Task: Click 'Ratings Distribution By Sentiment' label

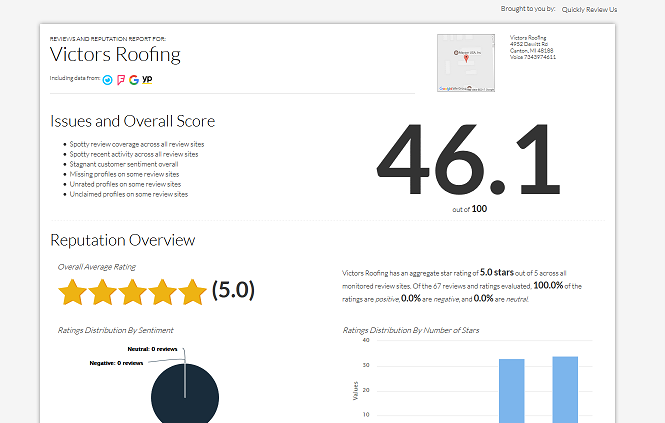Action: (115, 330)
